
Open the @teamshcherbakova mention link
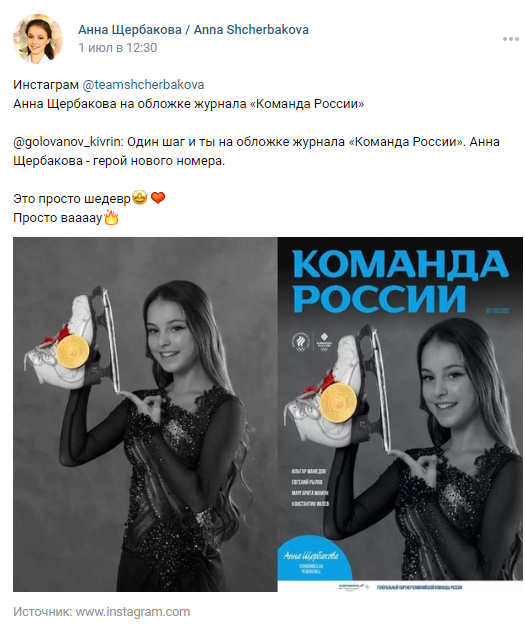[x=143, y=84]
